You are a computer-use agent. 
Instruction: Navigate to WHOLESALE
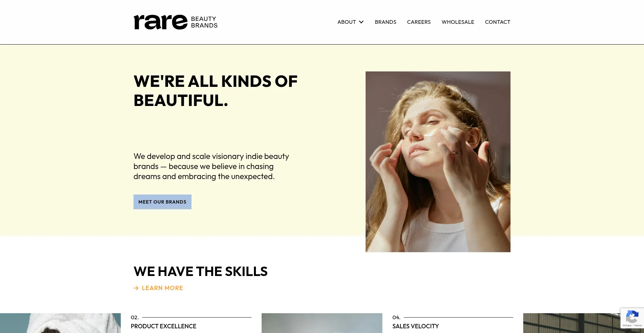pos(458,22)
